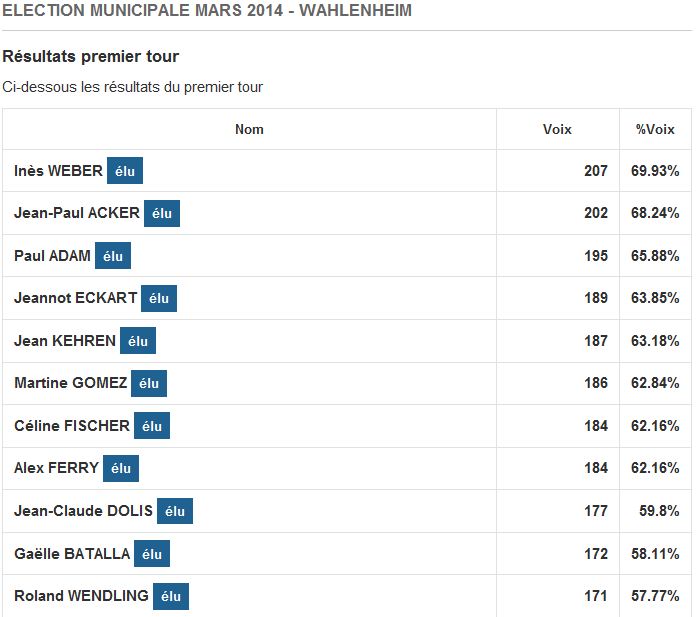697x617 pixels.
Task: Click the élu badge next to Roland WENDLING
Action: pyautogui.click(x=171, y=596)
